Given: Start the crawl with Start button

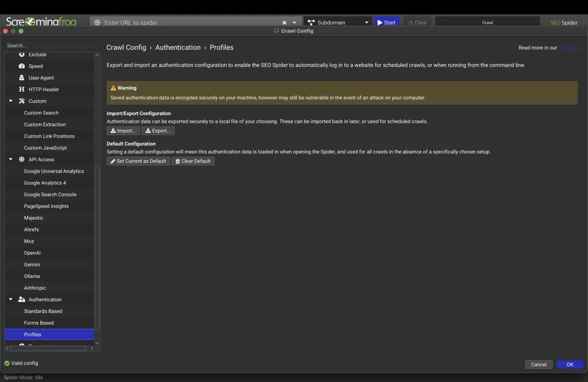Looking at the screenshot, I should [x=387, y=22].
